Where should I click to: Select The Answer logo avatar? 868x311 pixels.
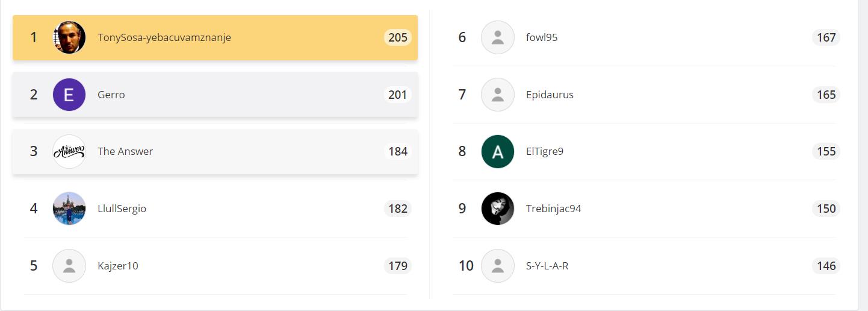(x=69, y=151)
